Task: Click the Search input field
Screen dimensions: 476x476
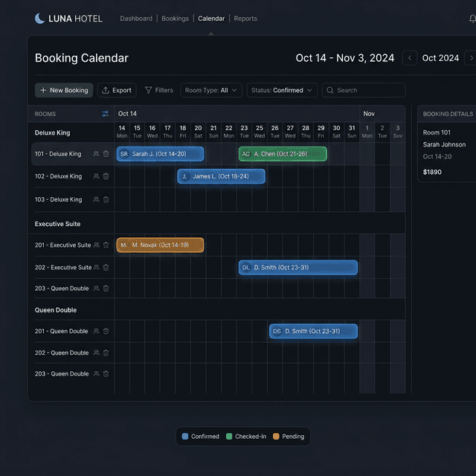Action: pos(364,90)
